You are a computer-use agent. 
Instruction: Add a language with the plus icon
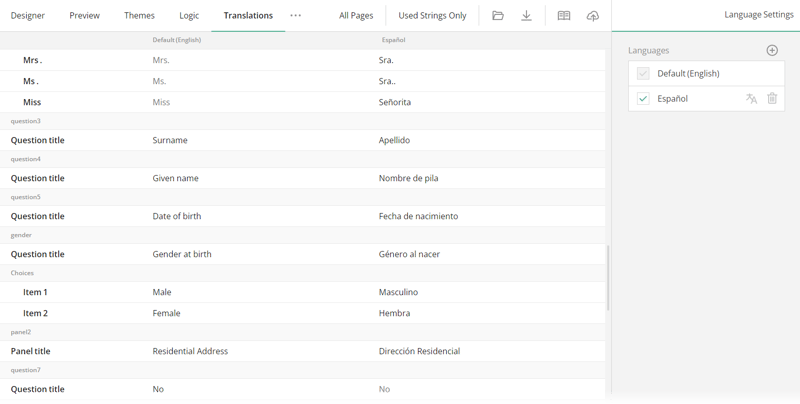772,50
